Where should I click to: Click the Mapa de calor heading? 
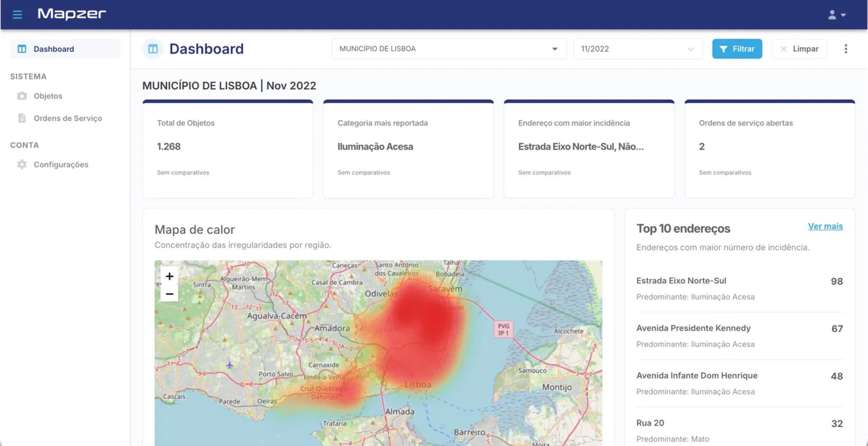click(194, 230)
